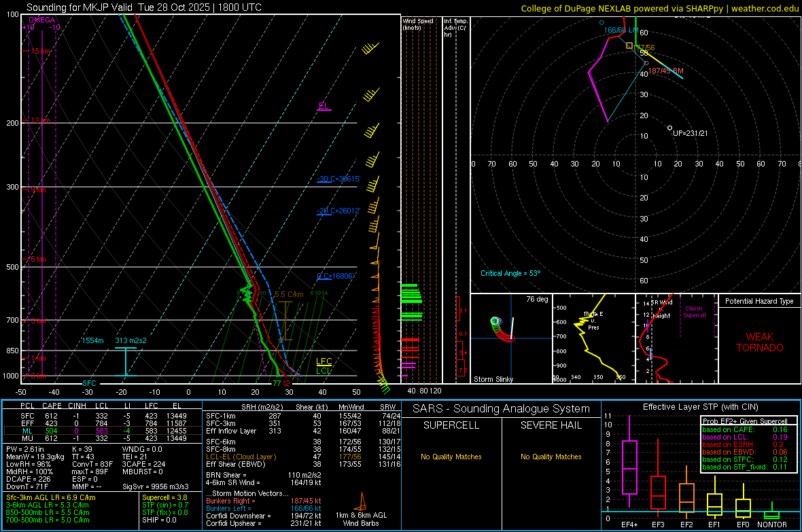Click the magenta EL level label
This screenshot has width=802, height=532.
click(x=324, y=106)
